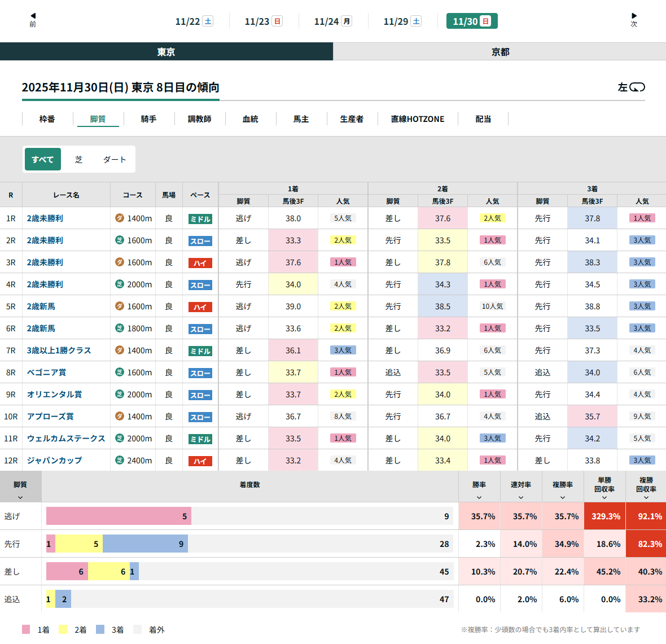Sort by 単勝回収率 column chevron
Screen dimensions: 666x644
604,497
